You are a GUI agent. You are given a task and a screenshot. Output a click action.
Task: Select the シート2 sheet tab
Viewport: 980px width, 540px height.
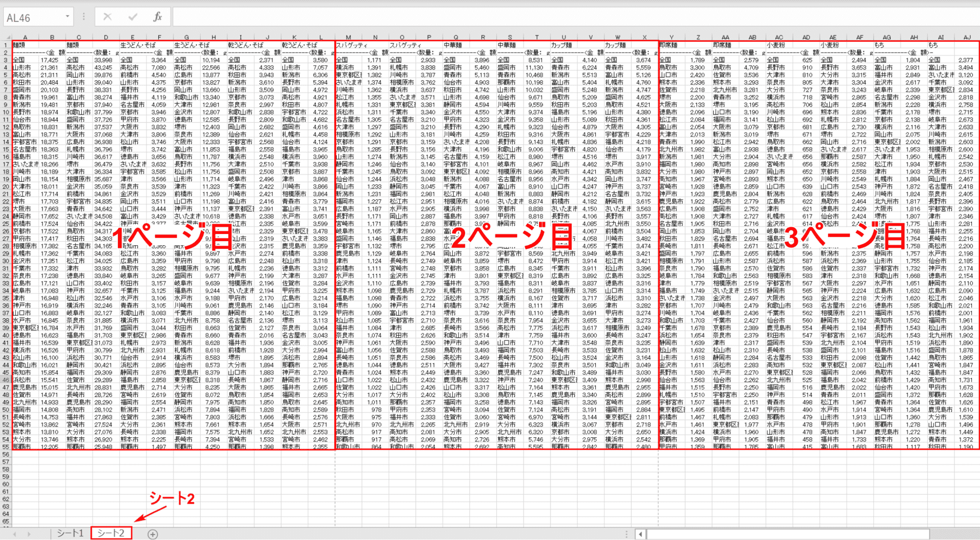(111, 533)
